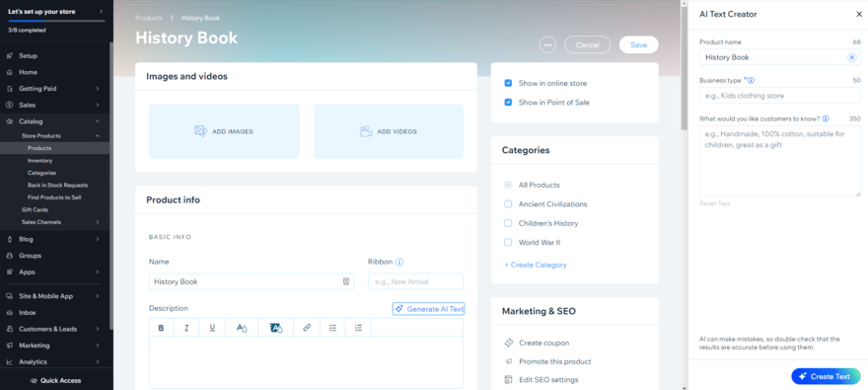Click the Groups icon in sidebar
This screenshot has height=390, width=868.
point(10,256)
